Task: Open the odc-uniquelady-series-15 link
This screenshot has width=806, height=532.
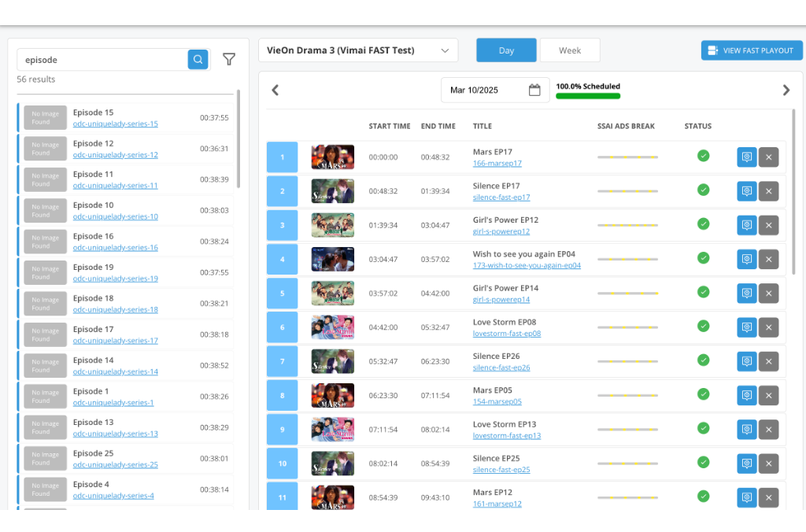Action: point(115,124)
